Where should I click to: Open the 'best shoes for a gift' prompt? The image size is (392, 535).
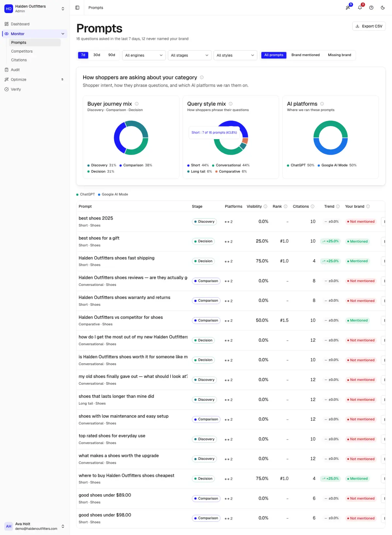(x=99, y=238)
